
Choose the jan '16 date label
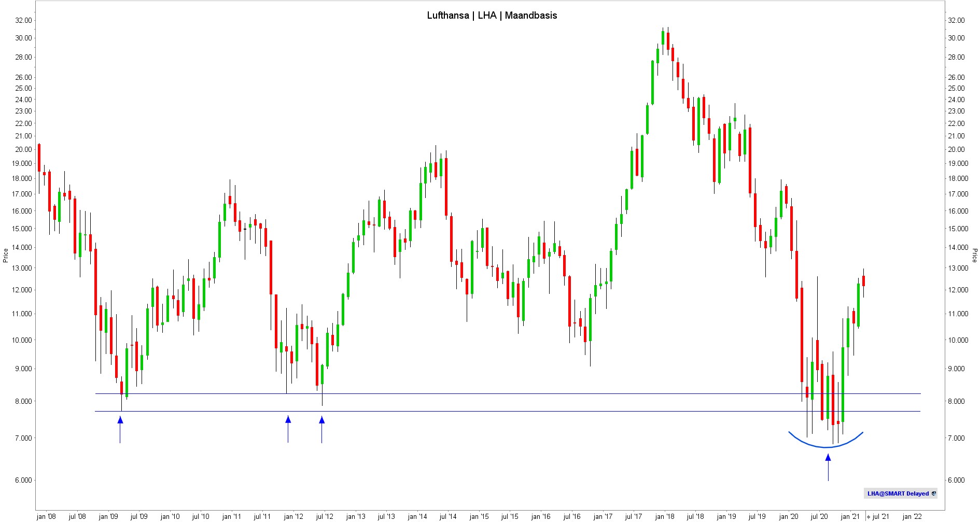coord(541,516)
